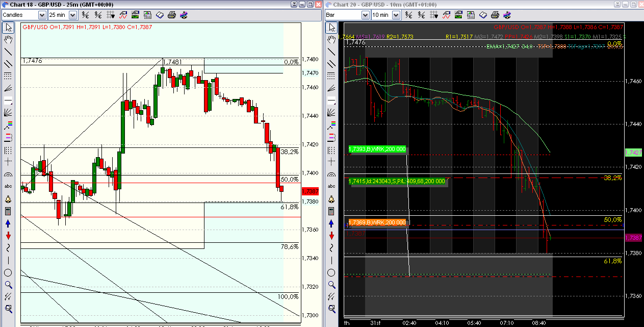
Task: Click the open book icon in Chart 18 toolbar
Action: click(160, 15)
